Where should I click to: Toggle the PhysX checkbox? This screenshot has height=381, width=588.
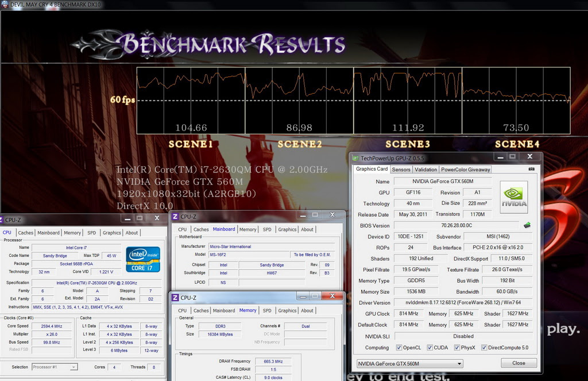457,348
